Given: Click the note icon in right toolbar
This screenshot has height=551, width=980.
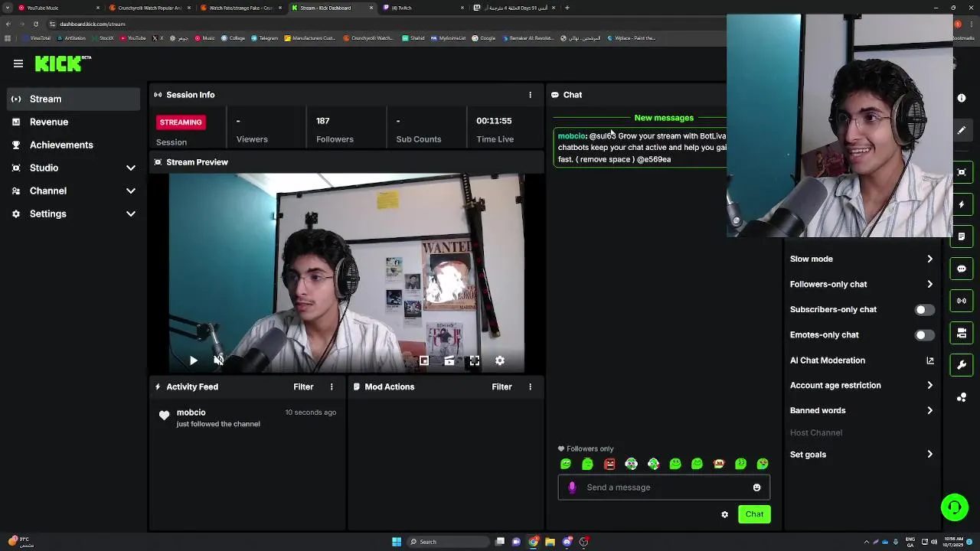Looking at the screenshot, I should pos(962,236).
